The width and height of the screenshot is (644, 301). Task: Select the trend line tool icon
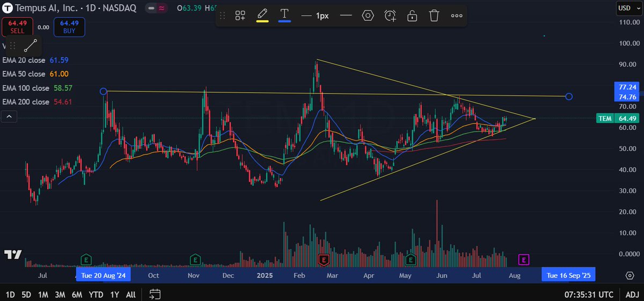tap(30, 46)
